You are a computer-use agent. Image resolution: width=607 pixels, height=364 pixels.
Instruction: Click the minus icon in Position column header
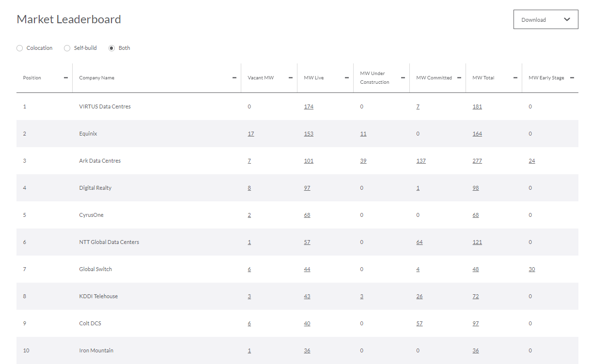(66, 78)
